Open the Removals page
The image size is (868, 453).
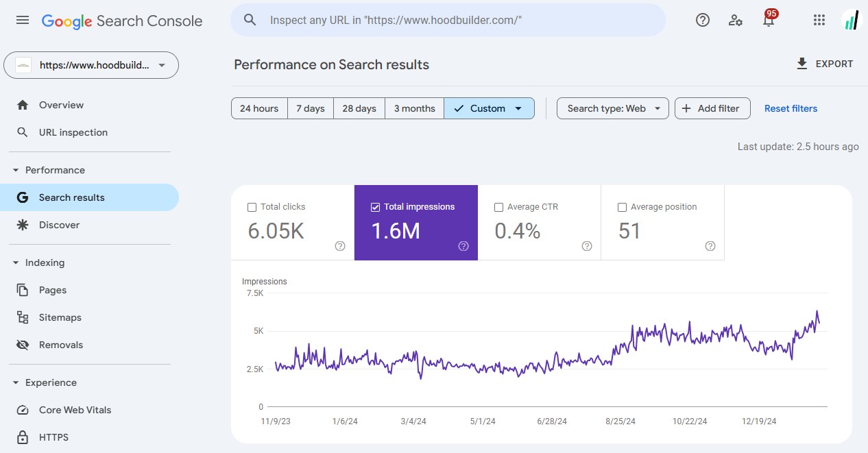click(89, 345)
